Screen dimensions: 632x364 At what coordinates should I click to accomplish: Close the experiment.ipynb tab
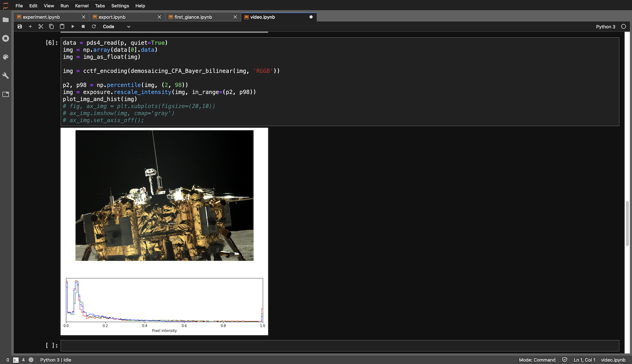(84, 17)
